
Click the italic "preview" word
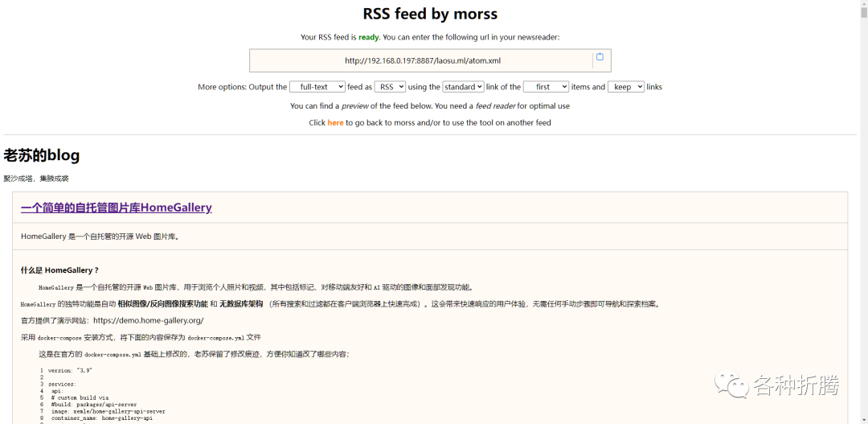coord(355,106)
